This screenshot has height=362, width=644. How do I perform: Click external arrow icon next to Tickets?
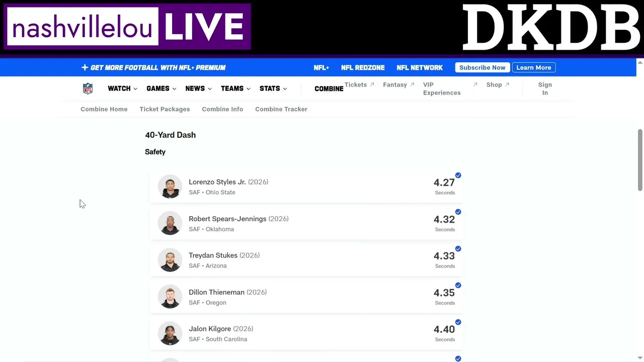(x=372, y=84)
